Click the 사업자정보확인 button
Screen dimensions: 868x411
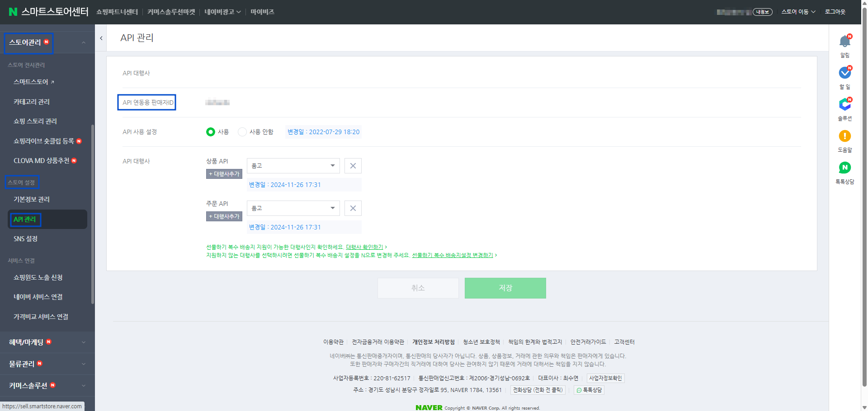(x=605, y=378)
